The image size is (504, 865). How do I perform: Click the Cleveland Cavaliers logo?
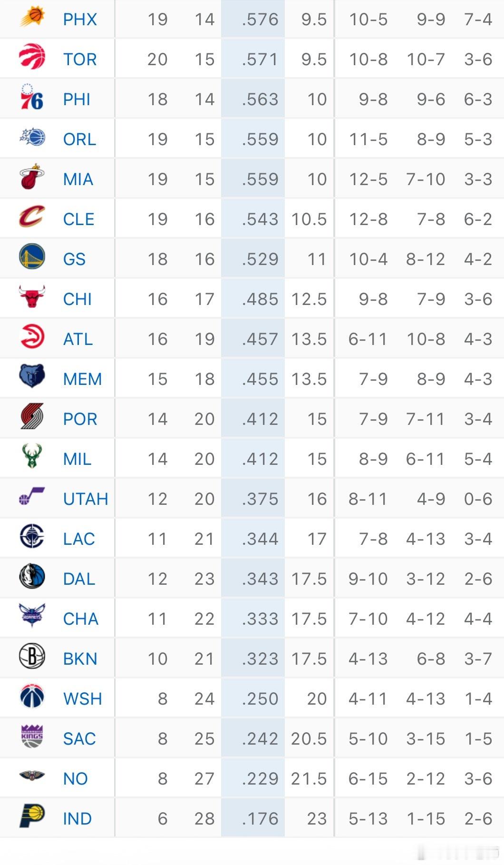(31, 219)
